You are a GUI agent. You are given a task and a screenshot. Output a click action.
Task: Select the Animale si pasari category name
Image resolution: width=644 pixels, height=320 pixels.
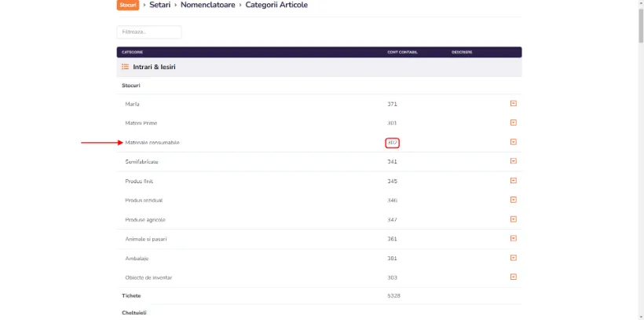(146, 239)
